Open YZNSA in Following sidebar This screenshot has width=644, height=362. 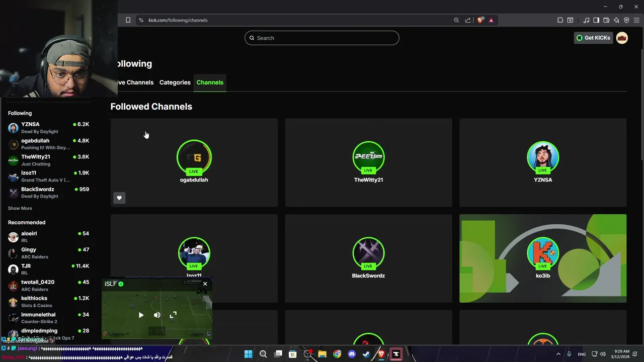coord(48,128)
